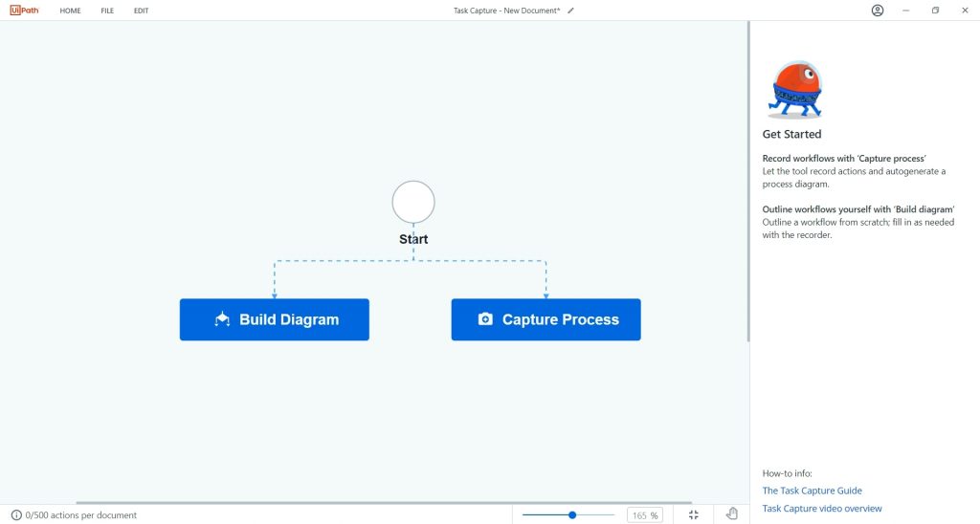Close the Task Capture window

click(965, 11)
